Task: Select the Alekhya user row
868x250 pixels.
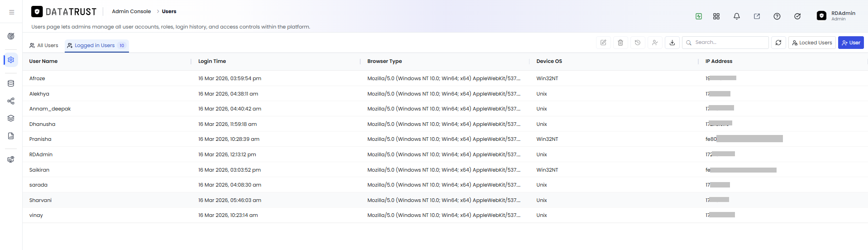Action: [x=445, y=94]
